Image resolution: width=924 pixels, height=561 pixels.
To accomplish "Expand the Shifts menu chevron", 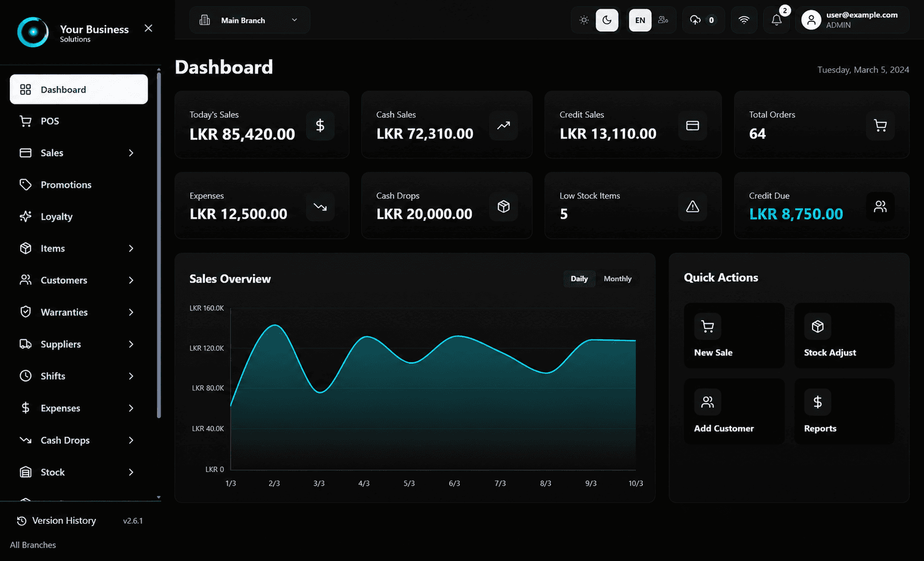I will click(x=131, y=376).
